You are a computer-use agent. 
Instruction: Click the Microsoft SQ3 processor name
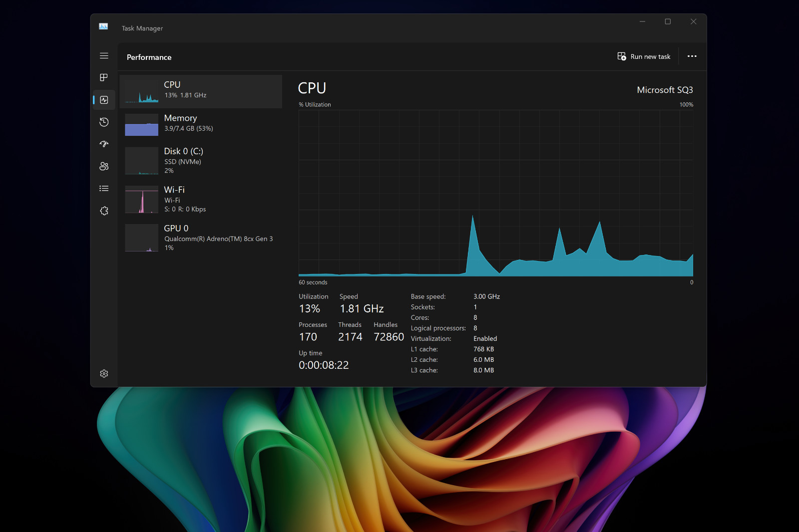665,90
